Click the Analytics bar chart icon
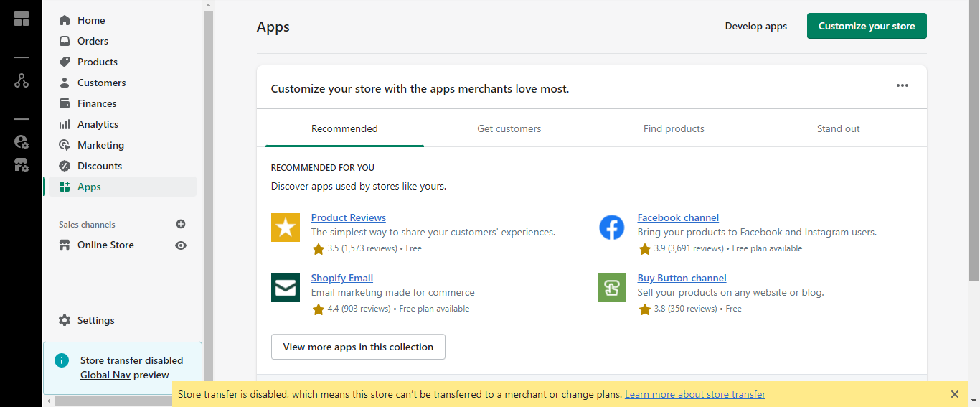The image size is (980, 407). 65,124
